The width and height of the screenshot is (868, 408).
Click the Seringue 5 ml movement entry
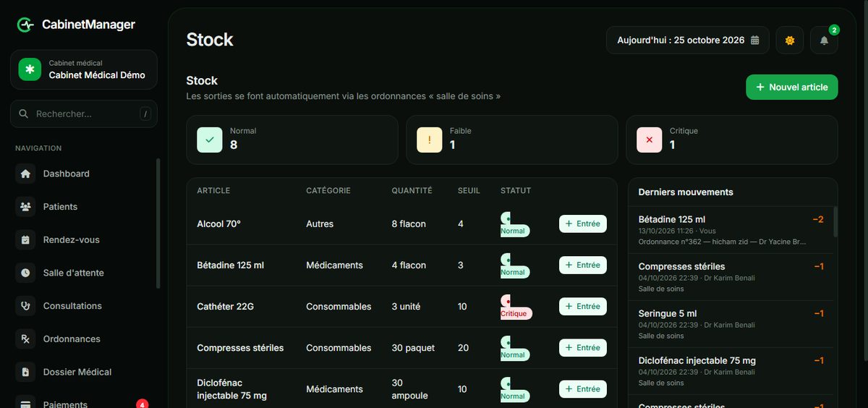point(731,324)
